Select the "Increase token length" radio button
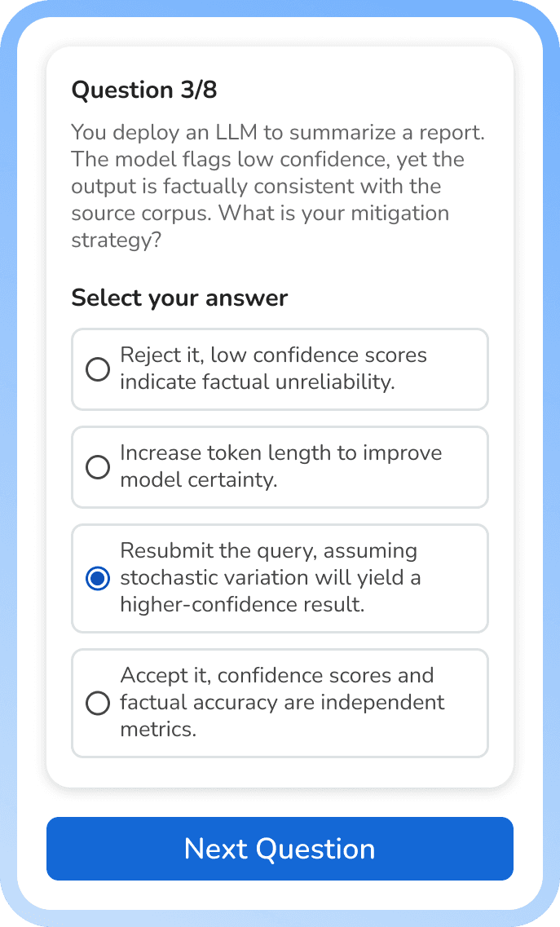Screen dimensions: 560x927 98,467
